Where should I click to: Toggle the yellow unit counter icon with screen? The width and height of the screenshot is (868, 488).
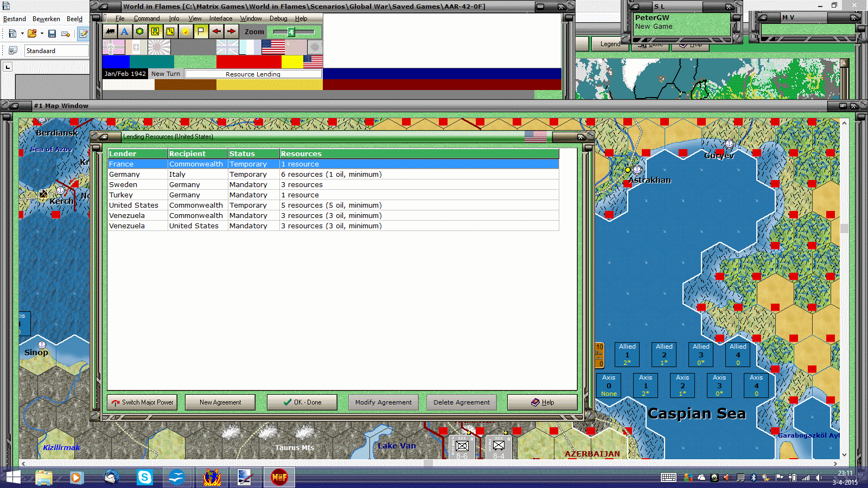coord(155,31)
